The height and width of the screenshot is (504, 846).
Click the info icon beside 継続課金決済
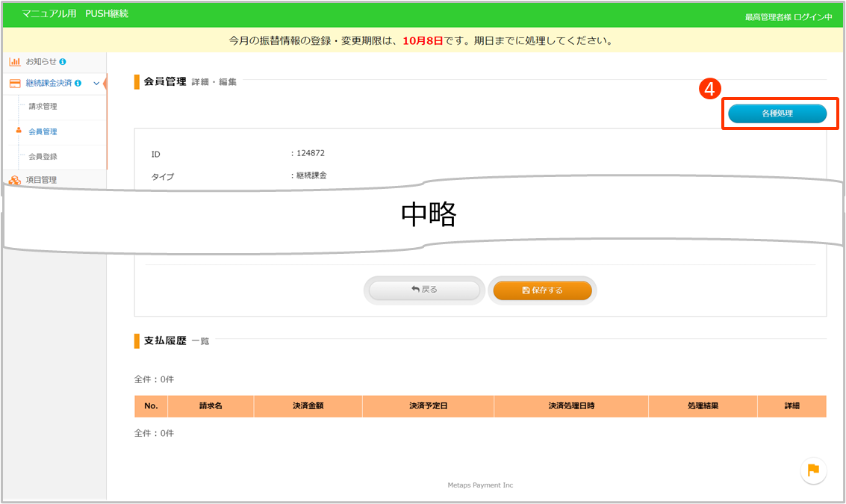click(x=78, y=84)
